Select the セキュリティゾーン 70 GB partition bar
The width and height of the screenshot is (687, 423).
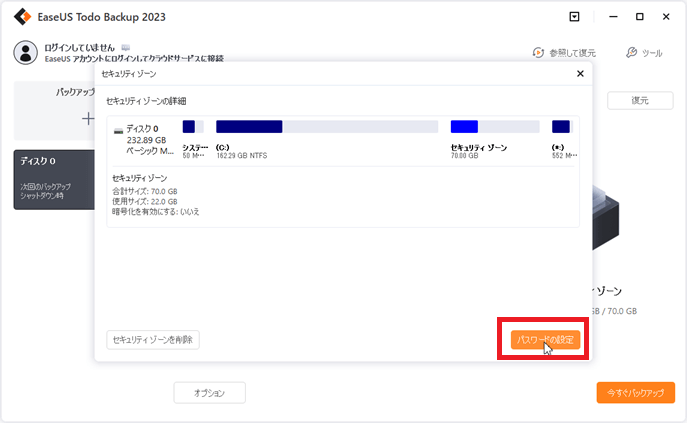pos(493,127)
